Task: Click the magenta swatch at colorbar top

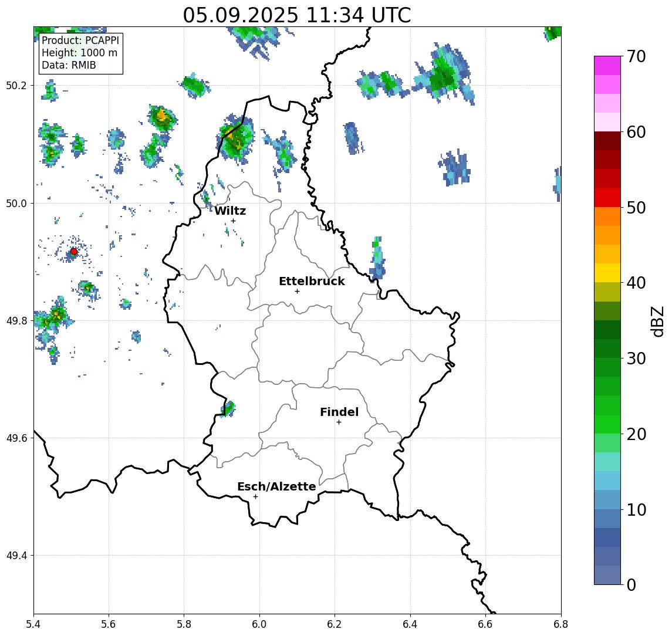Action: (607, 66)
